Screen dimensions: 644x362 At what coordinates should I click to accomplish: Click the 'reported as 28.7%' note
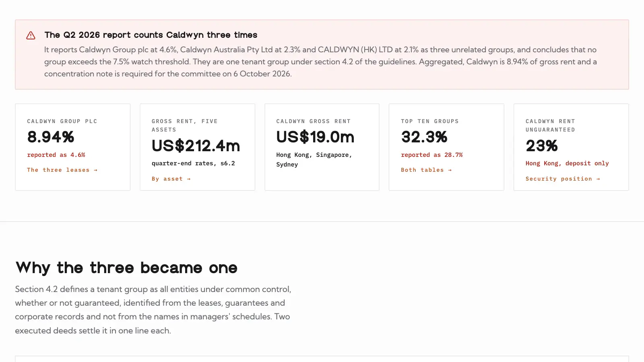tap(432, 155)
